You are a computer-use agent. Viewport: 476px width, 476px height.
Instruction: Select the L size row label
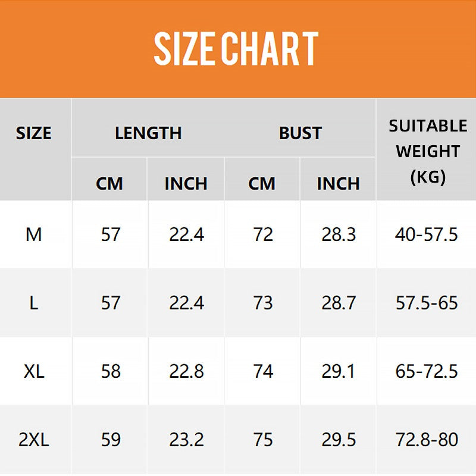tap(34, 303)
